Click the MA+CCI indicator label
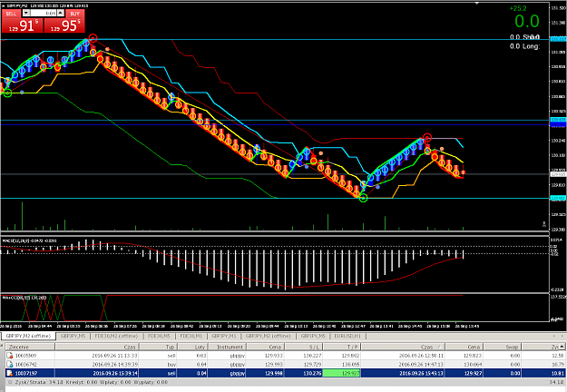 tap(24, 298)
